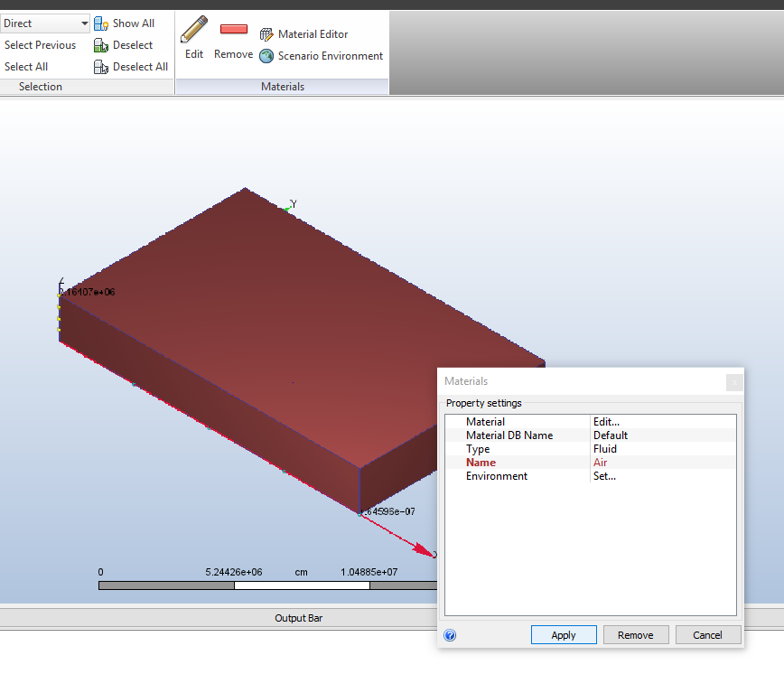
Task: Select the Material DB Name value Default
Action: click(611, 435)
